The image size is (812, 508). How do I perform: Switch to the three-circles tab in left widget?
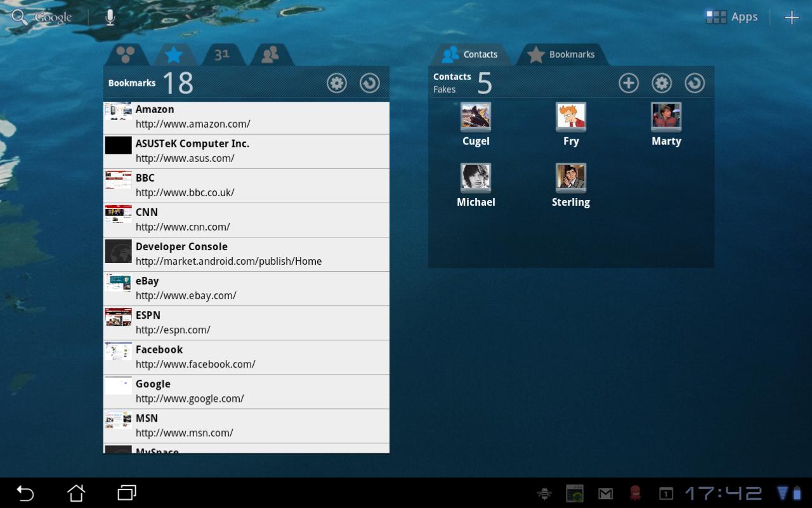click(126, 55)
